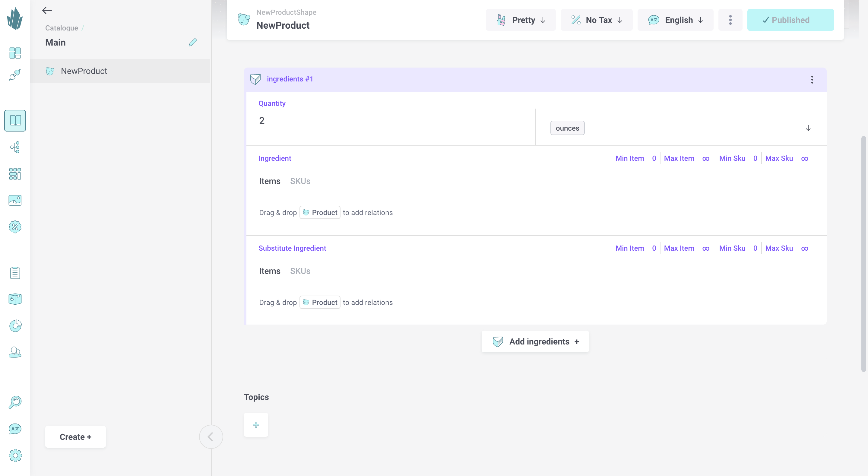The width and height of the screenshot is (868, 476).
Task: Open the Catalogue book icon
Action: point(15,120)
